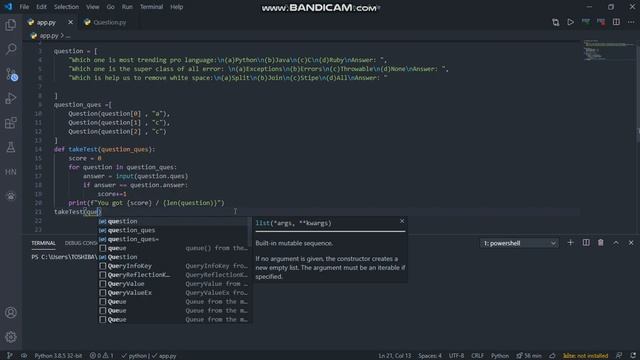This screenshot has width=640, height=360.
Task: Choose 'QueryValue' suggestion
Action: [174, 284]
